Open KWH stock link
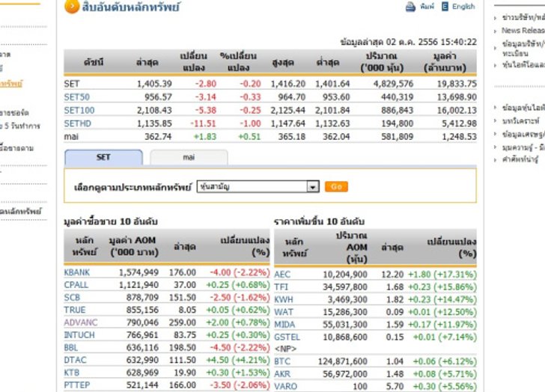The height and width of the screenshot is (392, 545). click(284, 299)
